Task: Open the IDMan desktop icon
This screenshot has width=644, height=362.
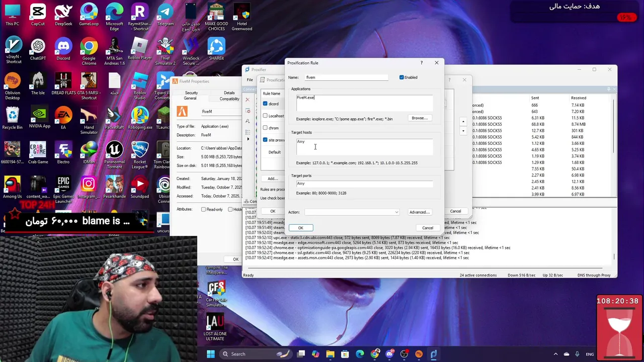Action: pos(89,153)
